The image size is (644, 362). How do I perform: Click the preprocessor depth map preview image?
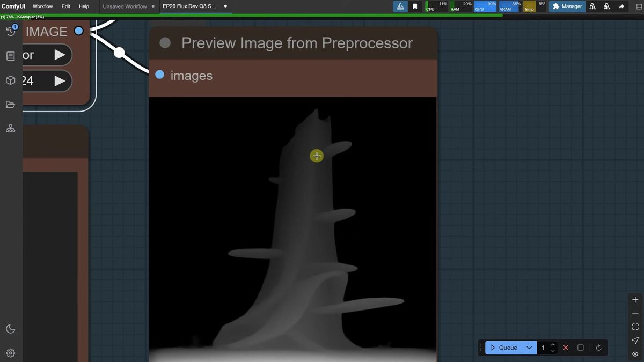click(292, 230)
